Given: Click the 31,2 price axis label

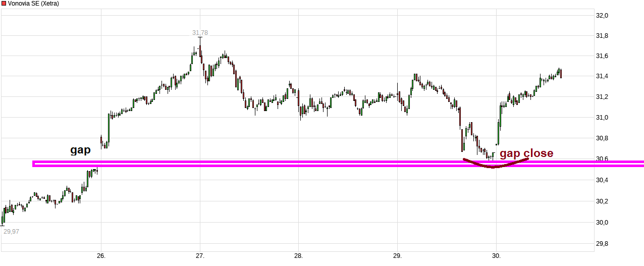Looking at the screenshot, I should pos(603,97).
